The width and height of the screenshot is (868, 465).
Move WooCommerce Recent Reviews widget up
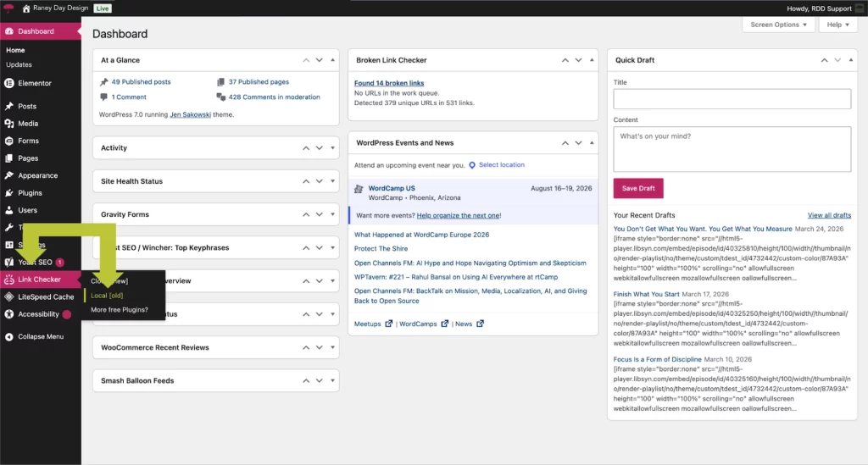click(x=306, y=348)
